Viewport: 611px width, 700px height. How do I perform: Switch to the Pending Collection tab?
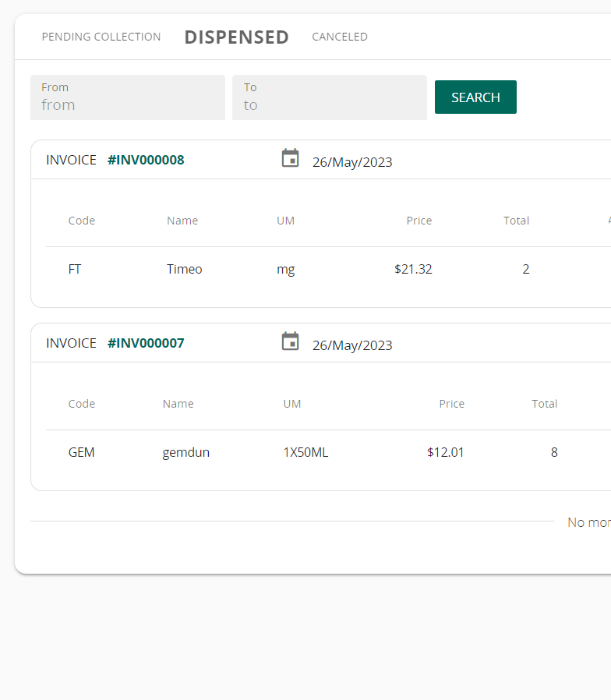101,37
